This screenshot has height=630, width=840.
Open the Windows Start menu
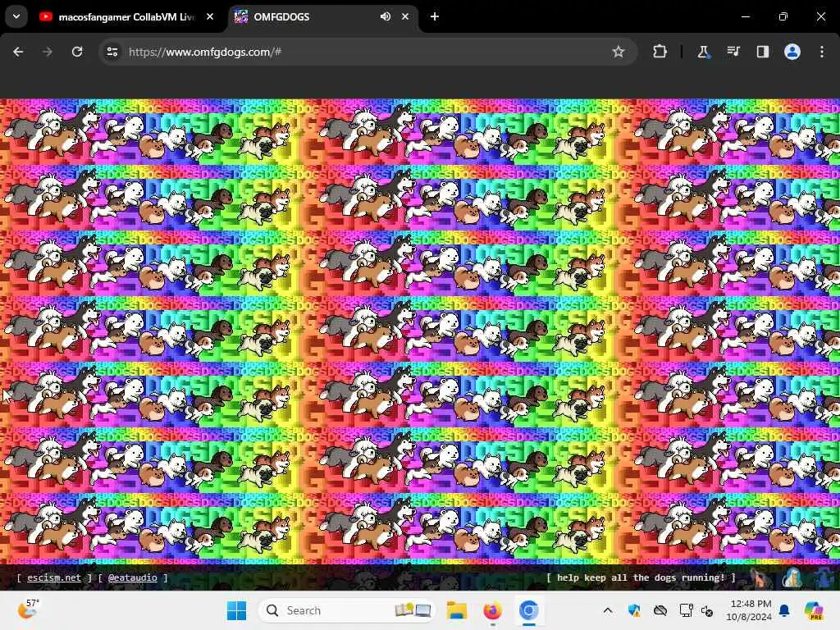click(x=236, y=610)
